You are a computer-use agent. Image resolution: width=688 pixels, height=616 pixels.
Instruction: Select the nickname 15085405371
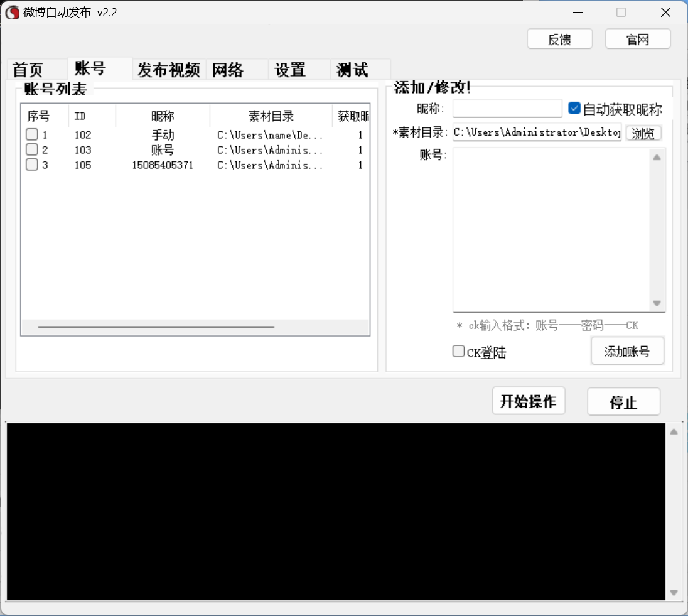coord(163,165)
